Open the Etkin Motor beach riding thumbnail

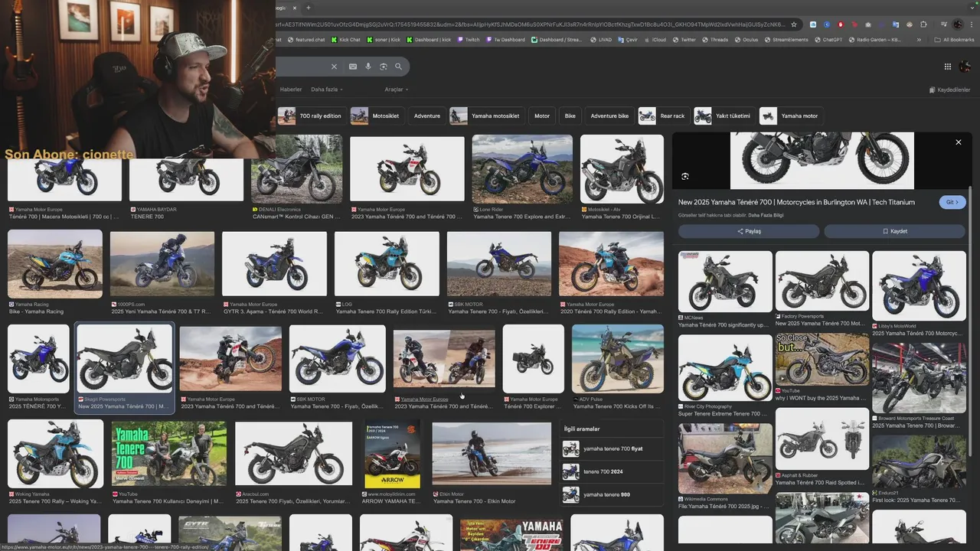coord(492,454)
